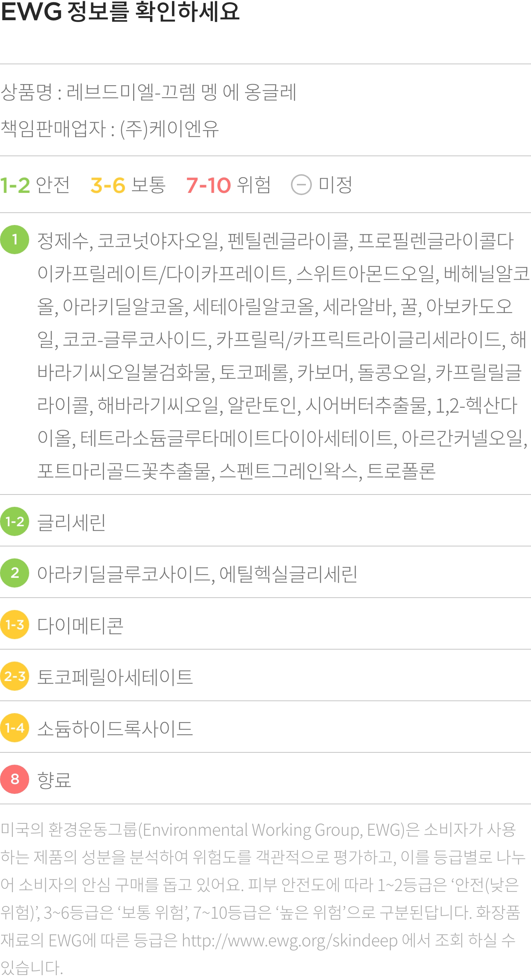Click the 다이메티콘 ingredient row
The width and height of the screenshot is (531, 980).
coord(265,624)
